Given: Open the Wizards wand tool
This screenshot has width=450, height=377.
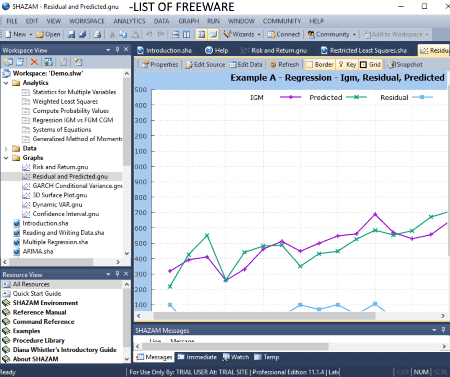Looking at the screenshot, I should click(239, 34).
